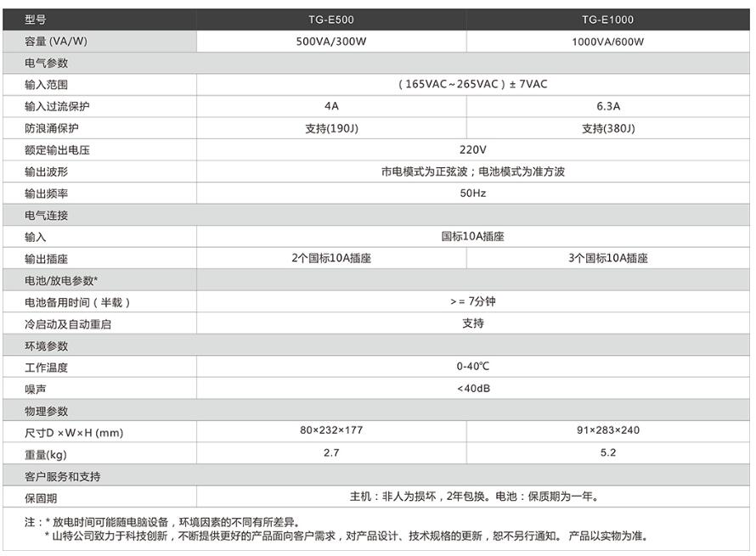Select the 80×232×177 dimensions value
Screen dimensions: 756x556
pyautogui.click(x=331, y=431)
